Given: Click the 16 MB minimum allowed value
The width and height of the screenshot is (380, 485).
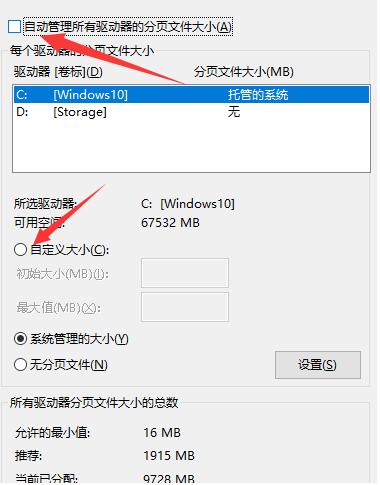Looking at the screenshot, I should (162, 433).
